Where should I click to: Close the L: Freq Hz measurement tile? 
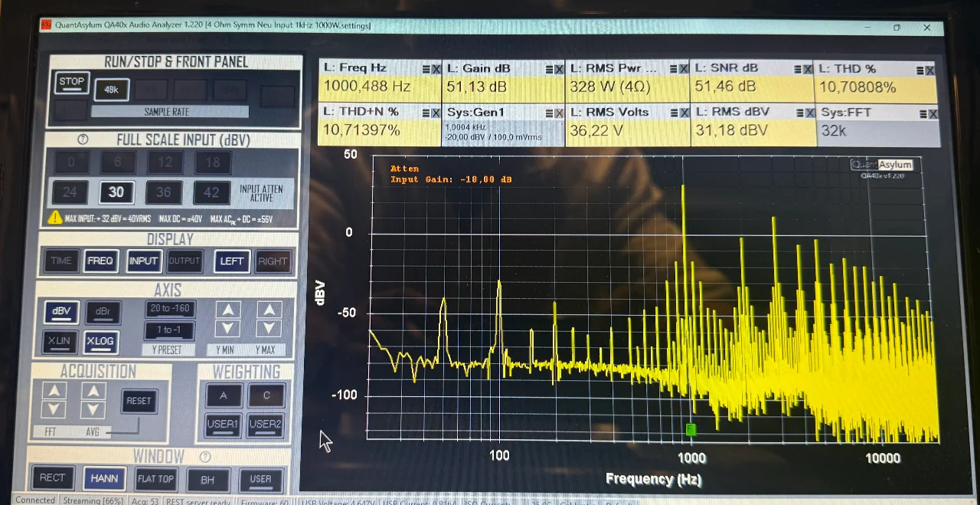(436, 69)
